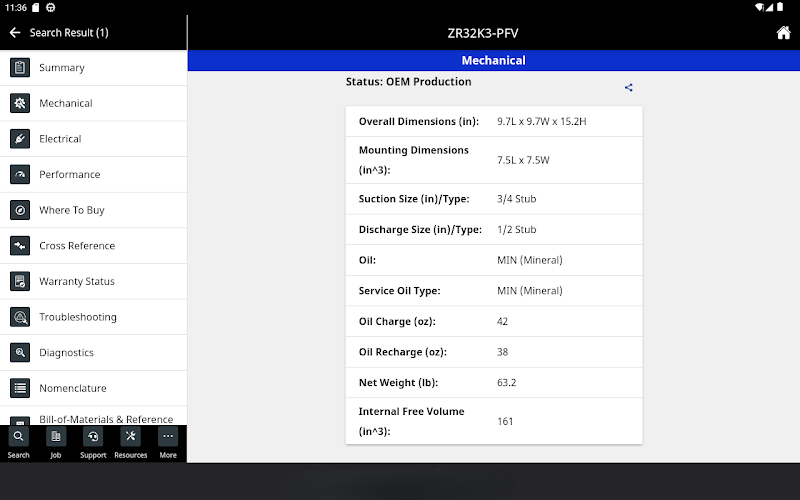Click the Nomenclature list icon
This screenshot has width=800, height=500.
tap(20, 388)
